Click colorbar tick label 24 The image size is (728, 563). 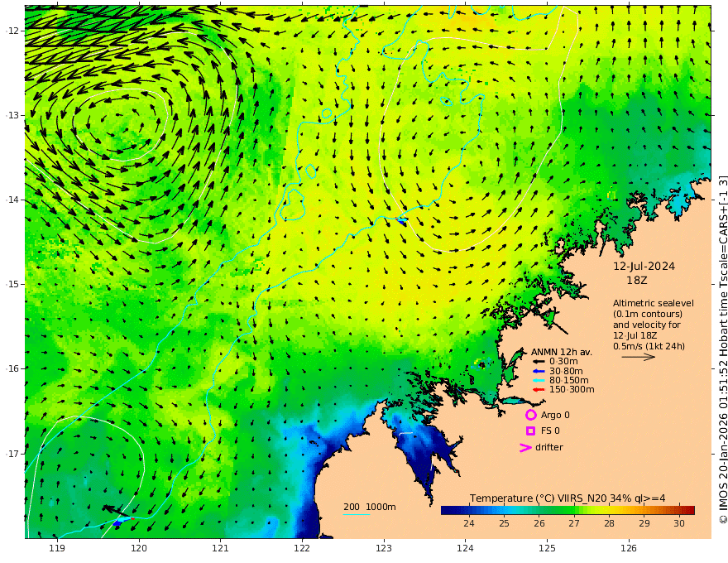coord(469,523)
